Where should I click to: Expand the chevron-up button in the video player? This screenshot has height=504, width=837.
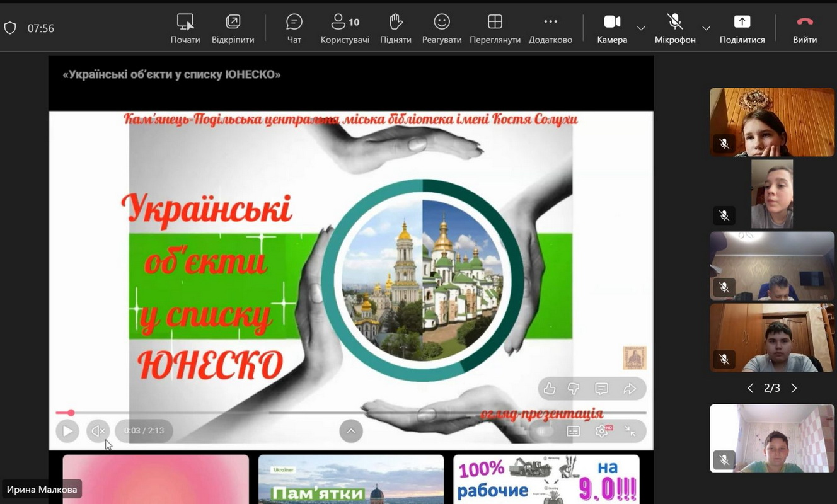point(351,431)
